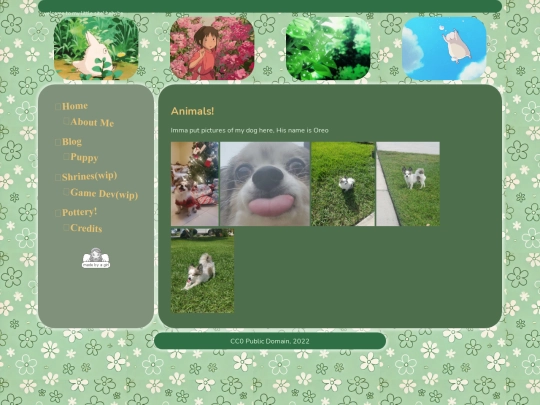Image resolution: width=540 pixels, height=405 pixels.
Task: Open the photo of dog on grass from above
Action: tap(343, 184)
